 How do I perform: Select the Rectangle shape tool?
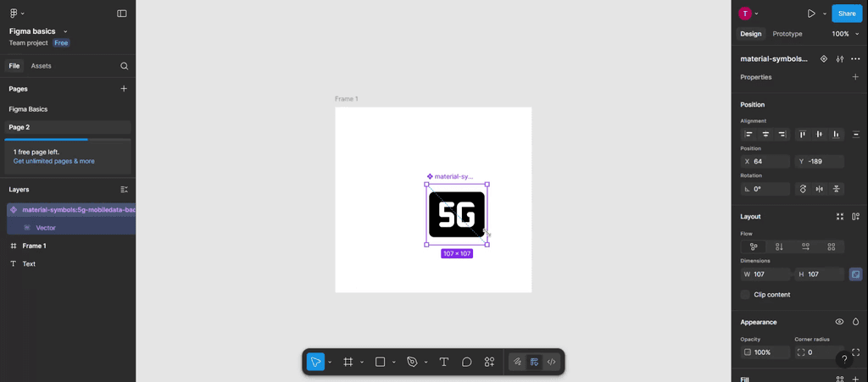coord(381,363)
